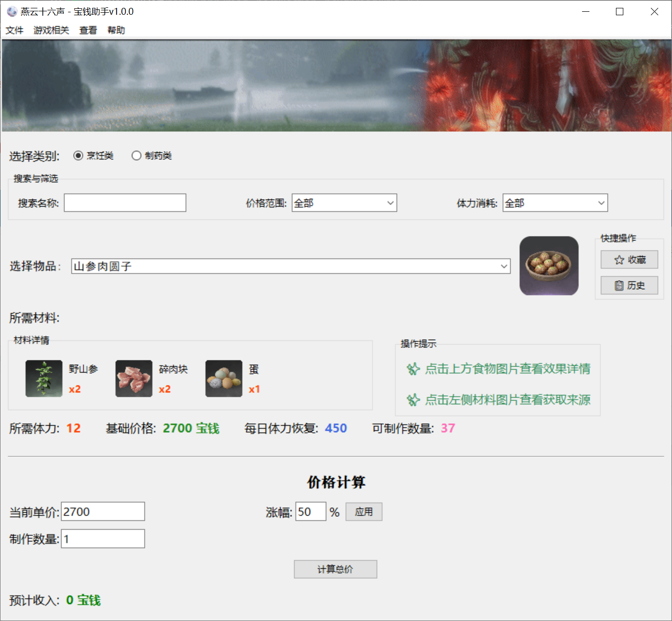This screenshot has width=672, height=621.
Task: Click the 制作数量 input field
Action: pos(103,539)
